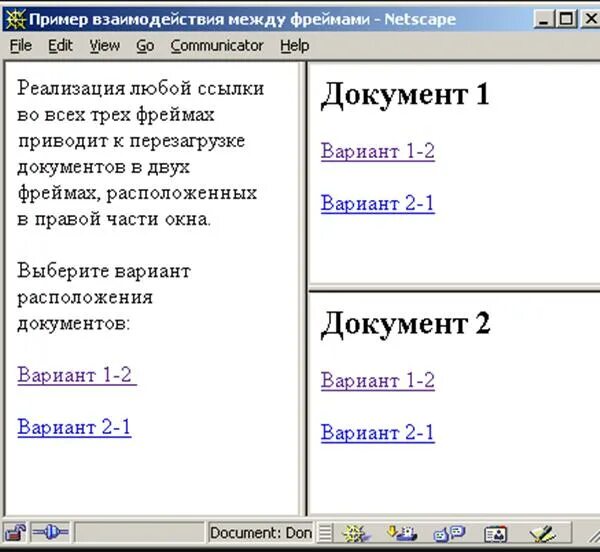Click the text 'Выберите вариант расположения документов:'
600x552 pixels.
tap(104, 297)
